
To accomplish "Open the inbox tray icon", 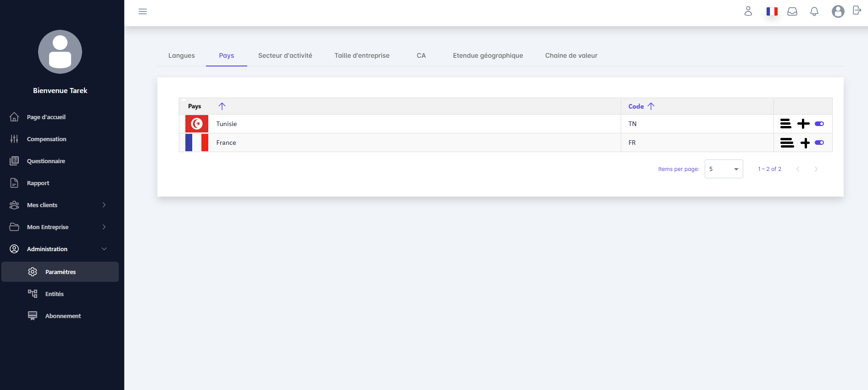I will (792, 11).
